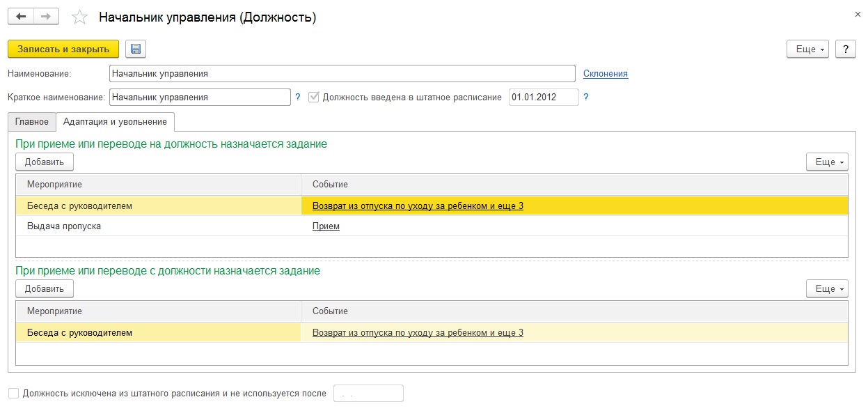
Task: Show hint for short name field
Action: [298, 98]
